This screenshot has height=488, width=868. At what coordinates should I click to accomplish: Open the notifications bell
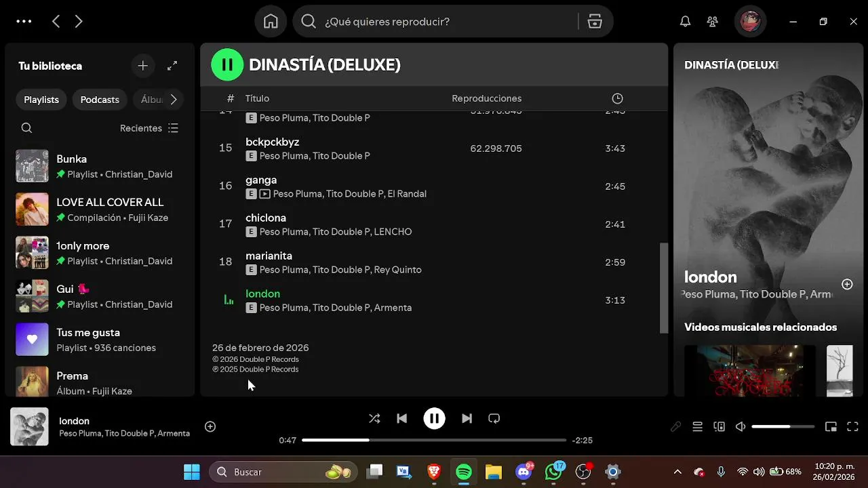(x=686, y=22)
